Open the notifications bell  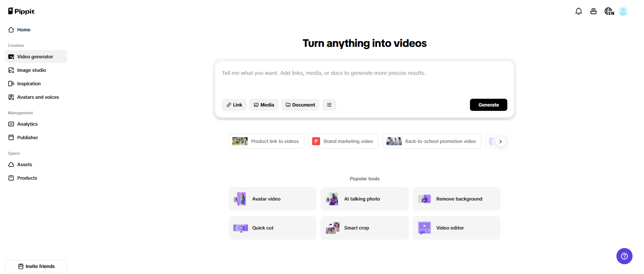tap(578, 11)
